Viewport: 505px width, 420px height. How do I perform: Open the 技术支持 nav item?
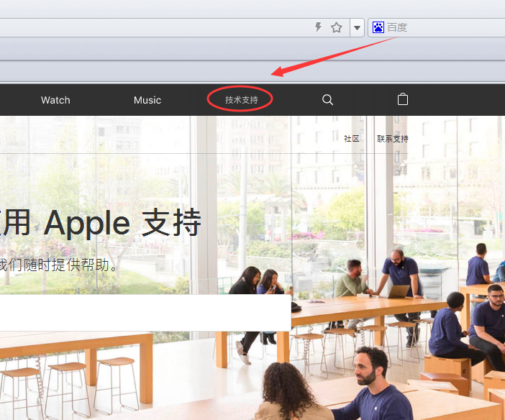click(241, 100)
